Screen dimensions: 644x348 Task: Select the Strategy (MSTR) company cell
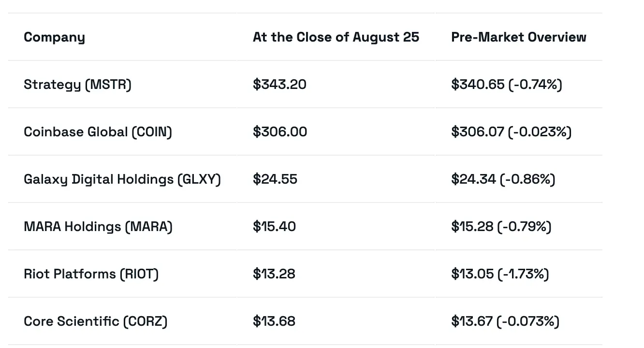77,85
